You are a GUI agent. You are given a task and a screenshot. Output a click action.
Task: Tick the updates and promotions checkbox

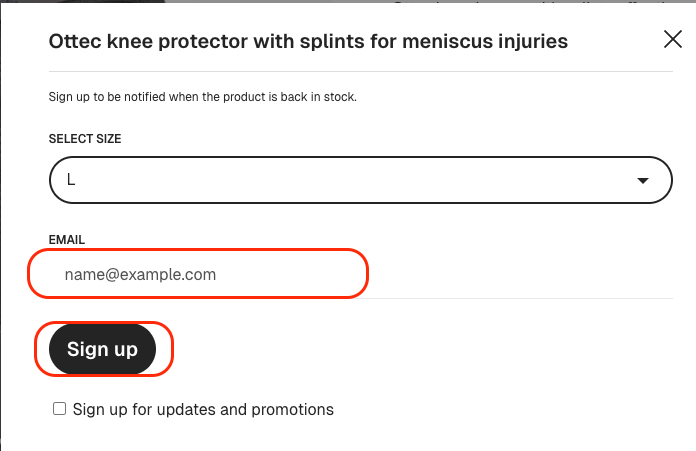pos(60,409)
